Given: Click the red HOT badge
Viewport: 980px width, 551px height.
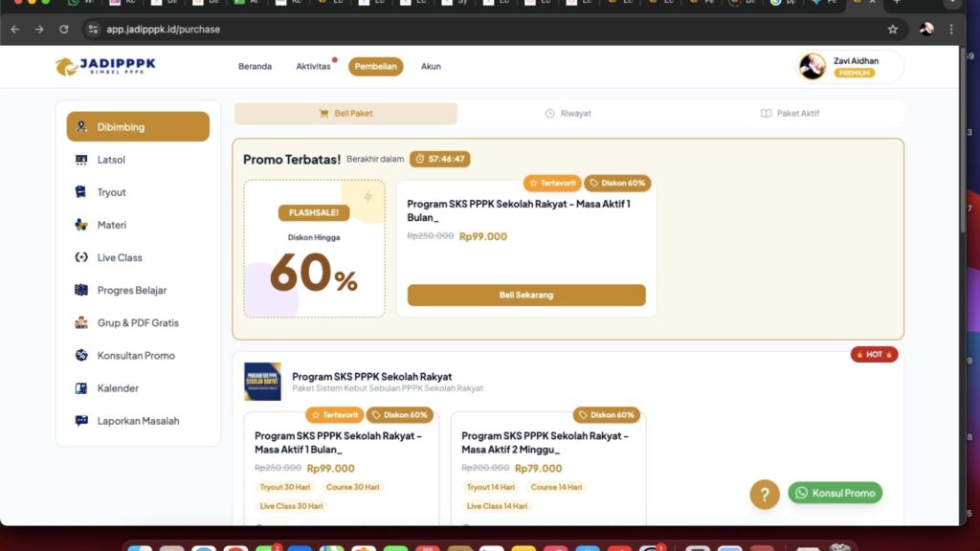Looking at the screenshot, I should [874, 354].
